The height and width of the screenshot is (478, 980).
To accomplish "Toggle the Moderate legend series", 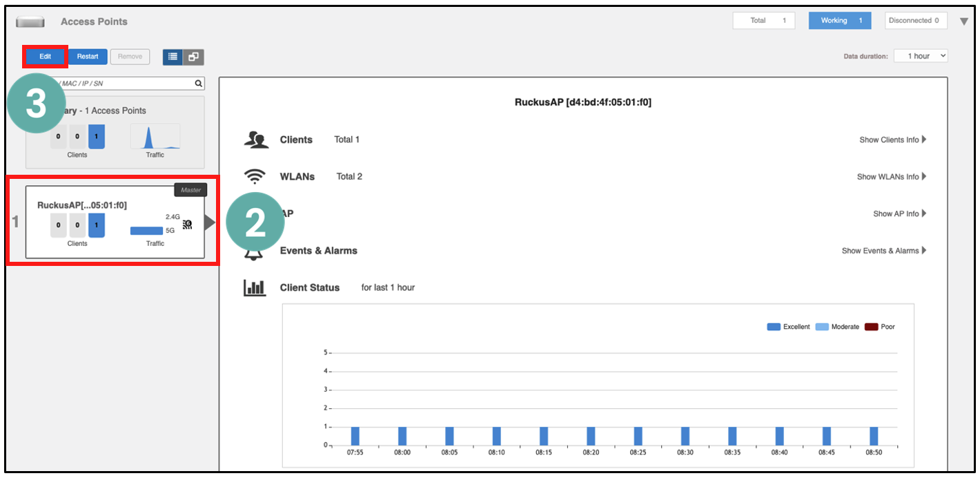I will (x=837, y=327).
